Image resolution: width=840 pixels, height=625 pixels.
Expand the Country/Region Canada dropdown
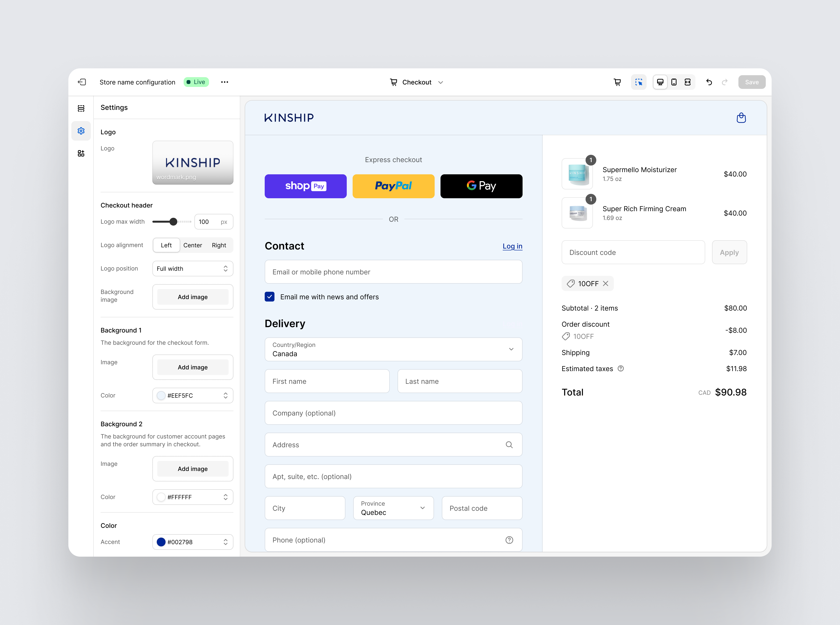point(393,349)
